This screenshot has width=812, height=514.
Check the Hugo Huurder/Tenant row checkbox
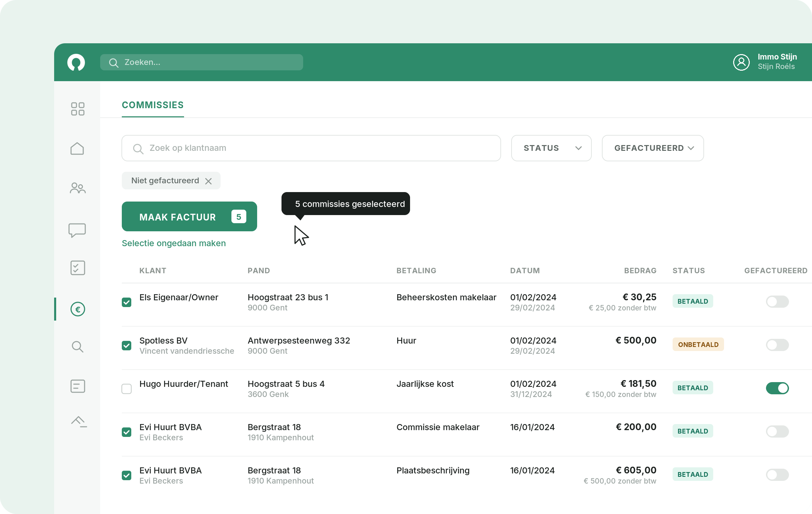[127, 389]
